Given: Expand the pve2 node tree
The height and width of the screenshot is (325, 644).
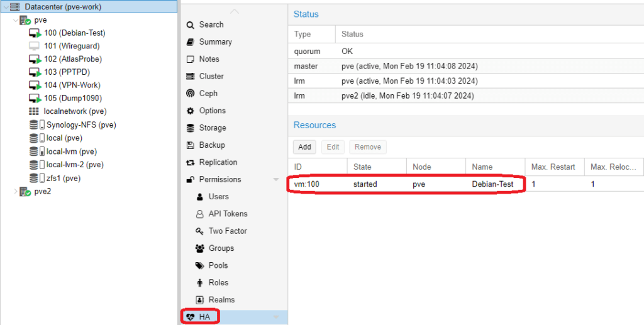Looking at the screenshot, I should click(16, 192).
